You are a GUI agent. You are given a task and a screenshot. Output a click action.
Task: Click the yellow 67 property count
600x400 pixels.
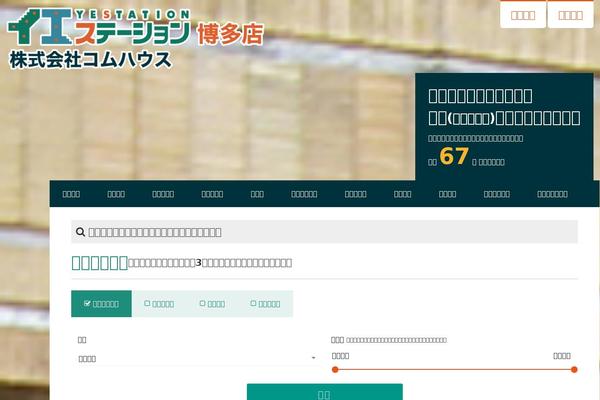pyautogui.click(x=454, y=156)
